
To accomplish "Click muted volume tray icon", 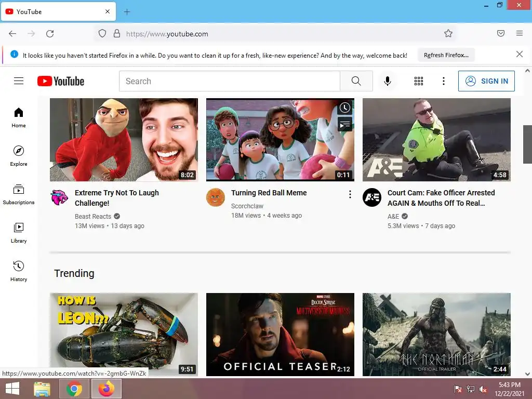I will click(483, 389).
